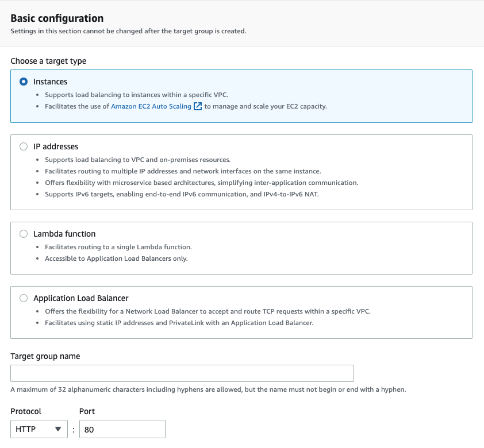Focus the Target group name text field
This screenshot has height=448, width=484.
(182, 373)
